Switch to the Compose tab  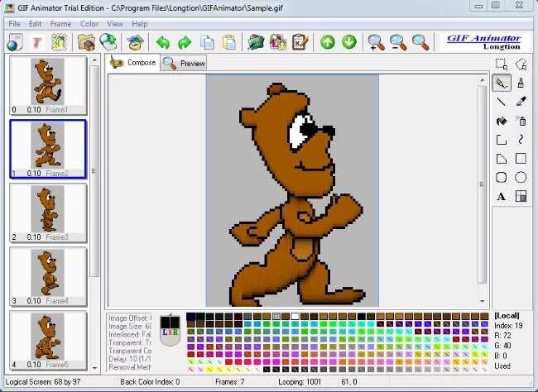[x=132, y=63]
